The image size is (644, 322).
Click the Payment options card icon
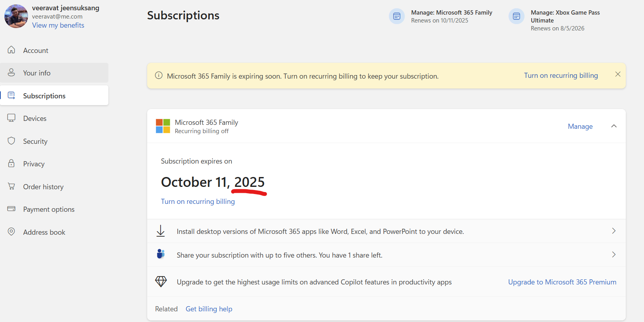tap(11, 209)
